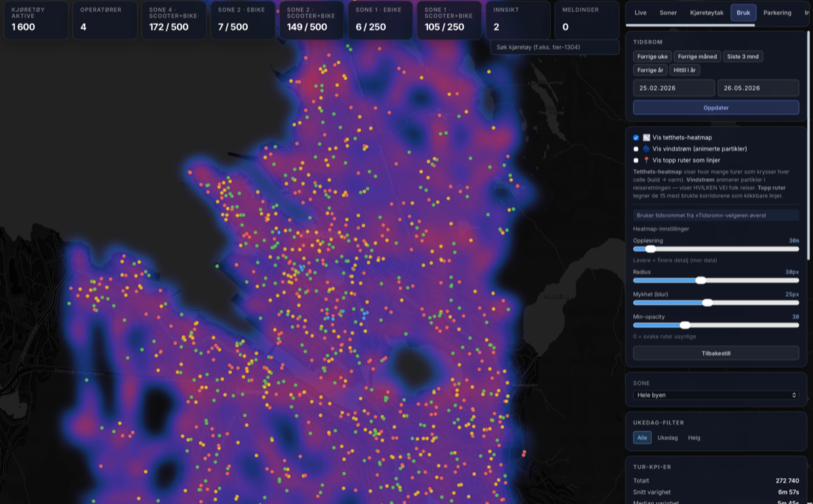Screen dimensions: 813x504
Task: Enable Vis topp ruter som linjer checkbox
Action: (636, 161)
